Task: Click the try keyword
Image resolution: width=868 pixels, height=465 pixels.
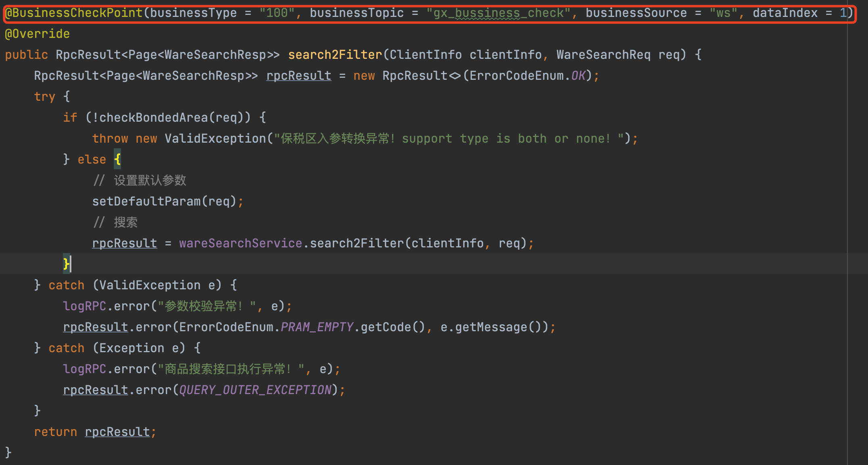Action: pyautogui.click(x=44, y=97)
